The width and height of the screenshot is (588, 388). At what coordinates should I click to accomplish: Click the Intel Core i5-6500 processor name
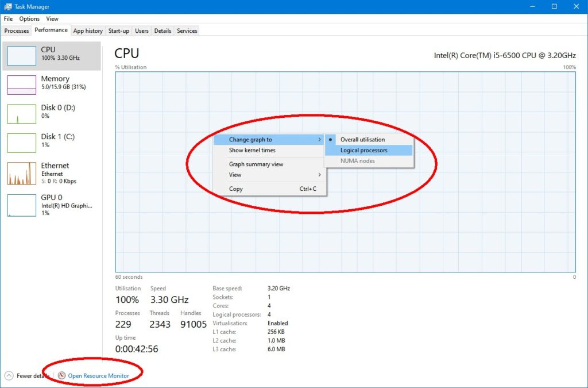[505, 56]
